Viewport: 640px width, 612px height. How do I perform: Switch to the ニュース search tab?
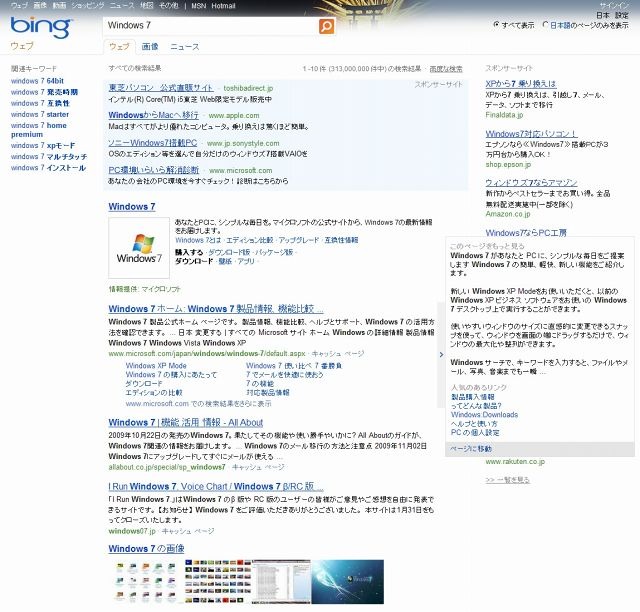pos(184,47)
